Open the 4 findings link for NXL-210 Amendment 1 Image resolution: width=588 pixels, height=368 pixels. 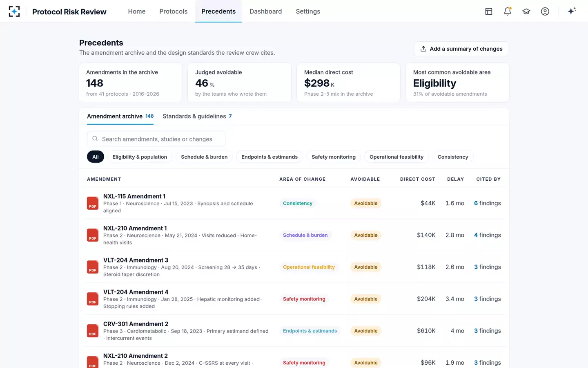[488, 235]
